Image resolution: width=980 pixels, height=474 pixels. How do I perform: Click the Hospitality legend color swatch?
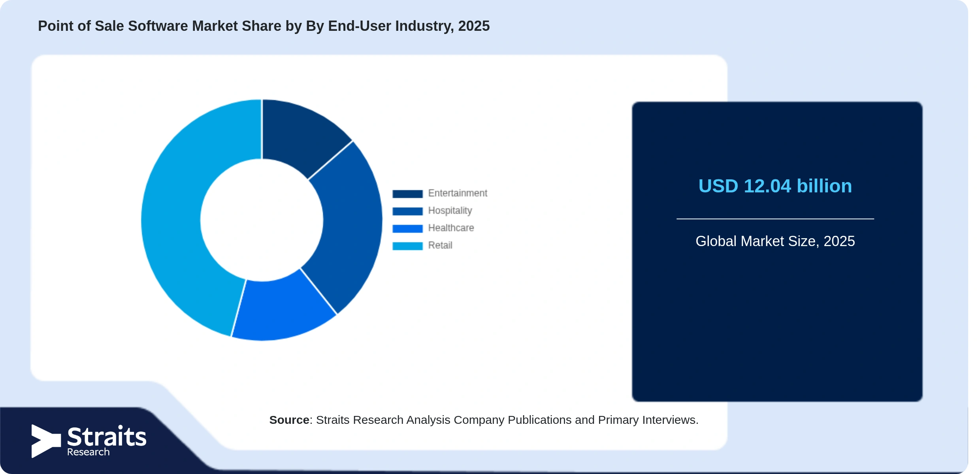(x=407, y=211)
